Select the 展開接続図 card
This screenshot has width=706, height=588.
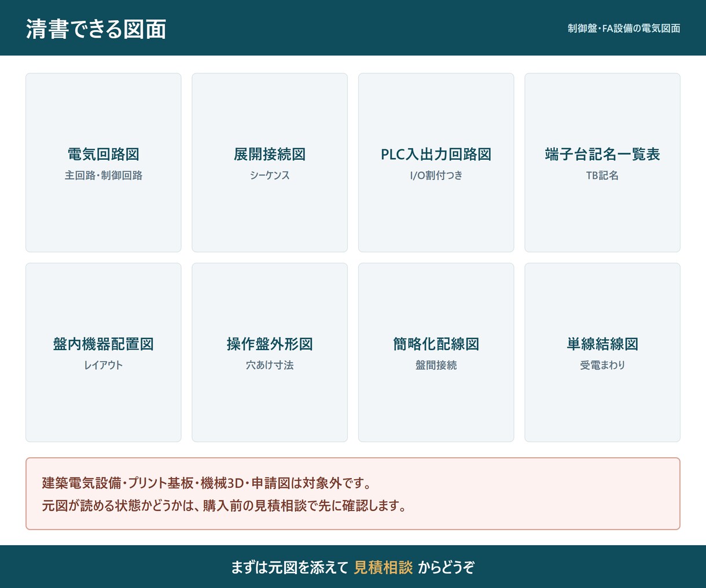(x=270, y=163)
